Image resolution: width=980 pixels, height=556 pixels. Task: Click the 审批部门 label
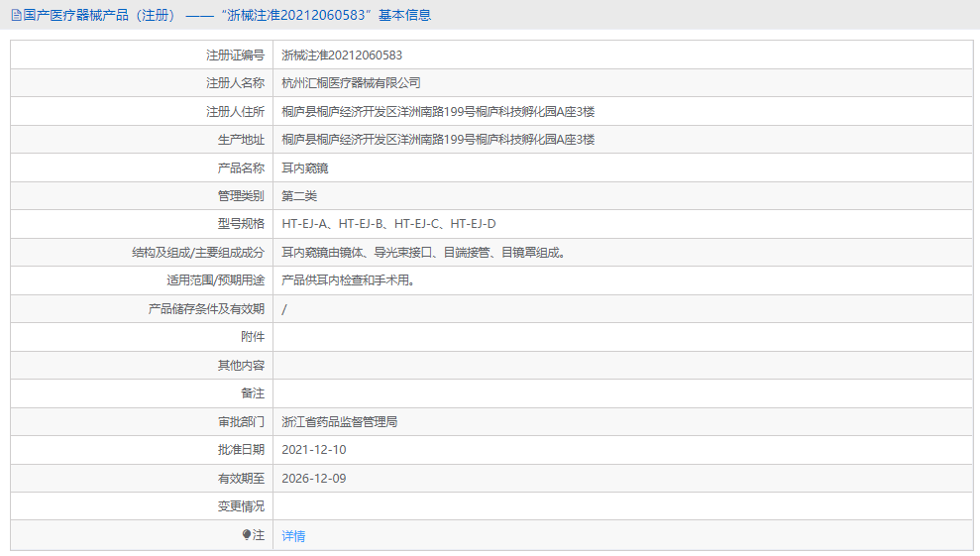241,422
